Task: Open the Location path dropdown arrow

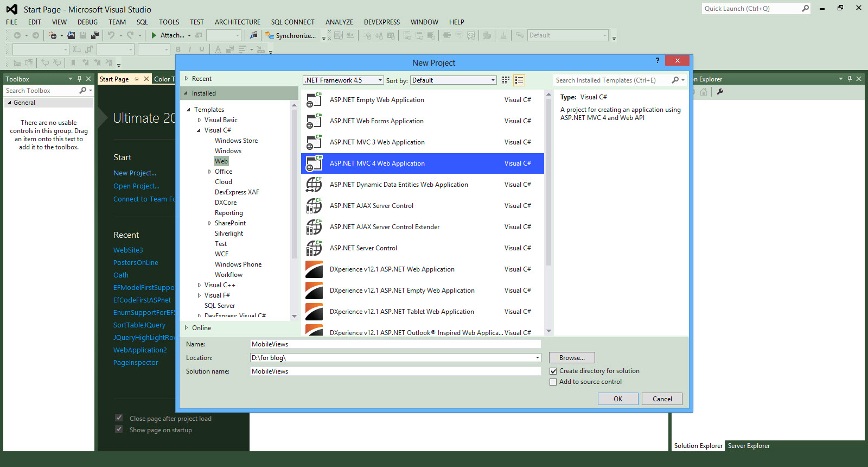Action: (538, 358)
